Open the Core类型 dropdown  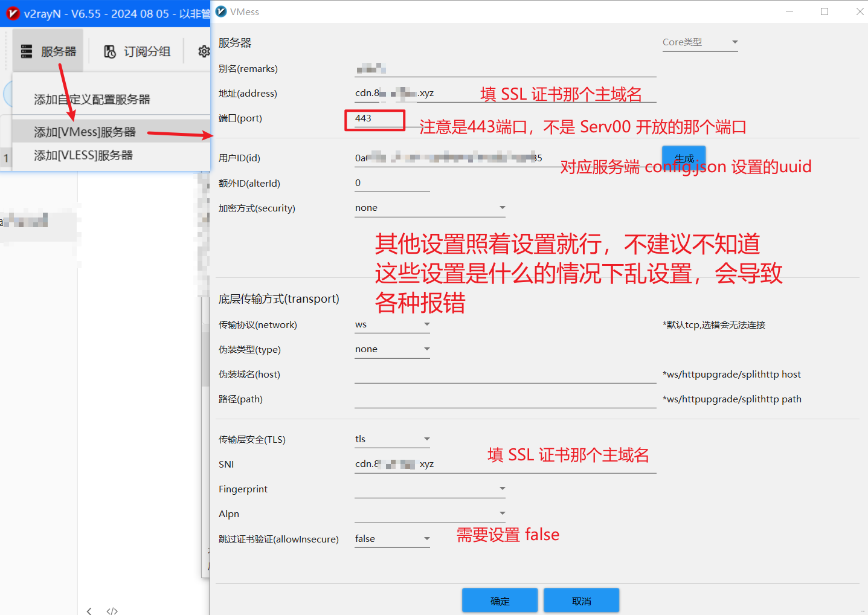700,42
